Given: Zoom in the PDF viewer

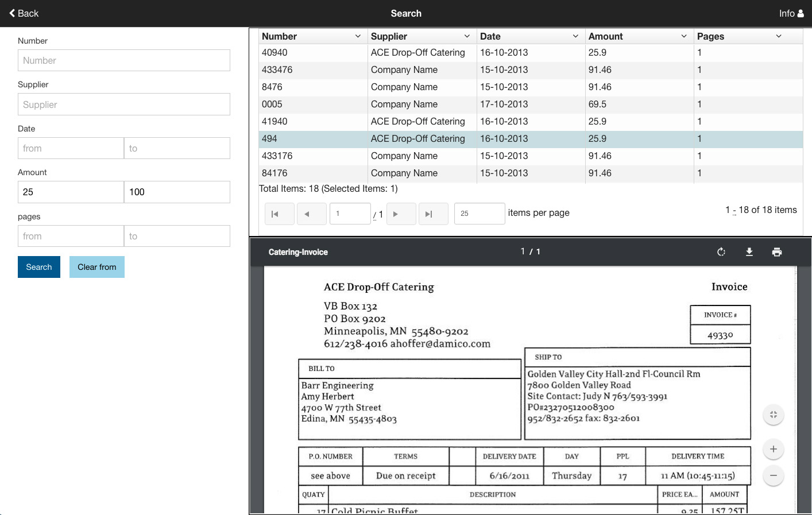Looking at the screenshot, I should [774, 449].
